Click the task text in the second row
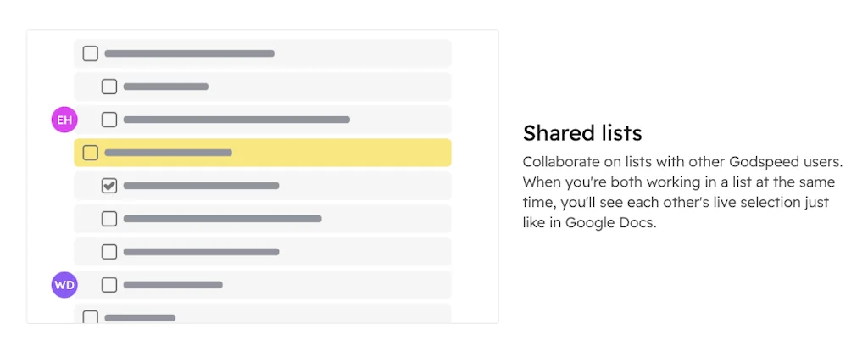868x352 pixels. [x=166, y=87]
